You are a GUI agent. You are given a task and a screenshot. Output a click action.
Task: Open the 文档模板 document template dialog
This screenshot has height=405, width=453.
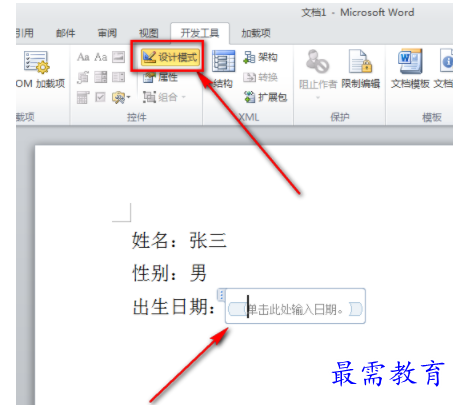410,69
